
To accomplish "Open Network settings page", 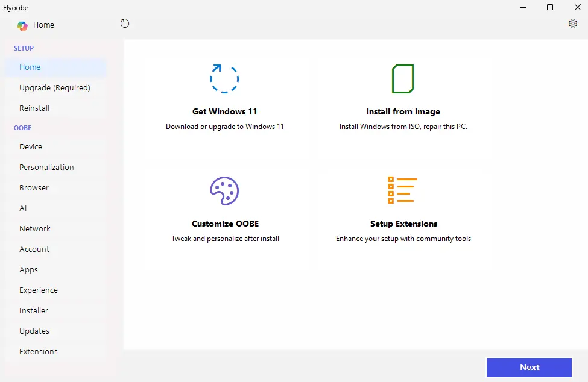I will 55,229.
